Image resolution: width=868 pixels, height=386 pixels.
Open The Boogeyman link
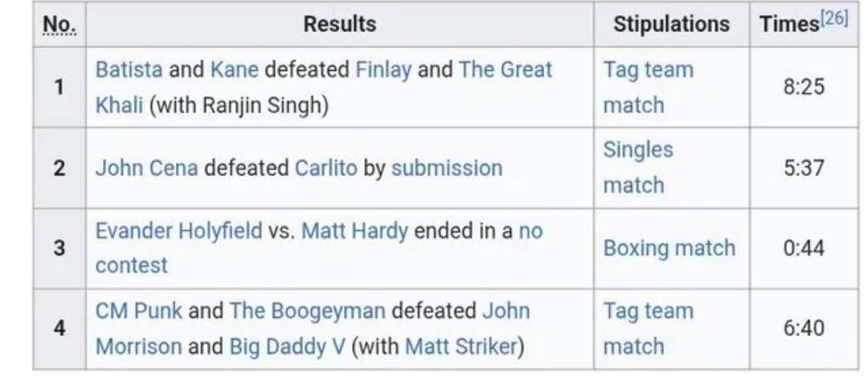pos(307,310)
